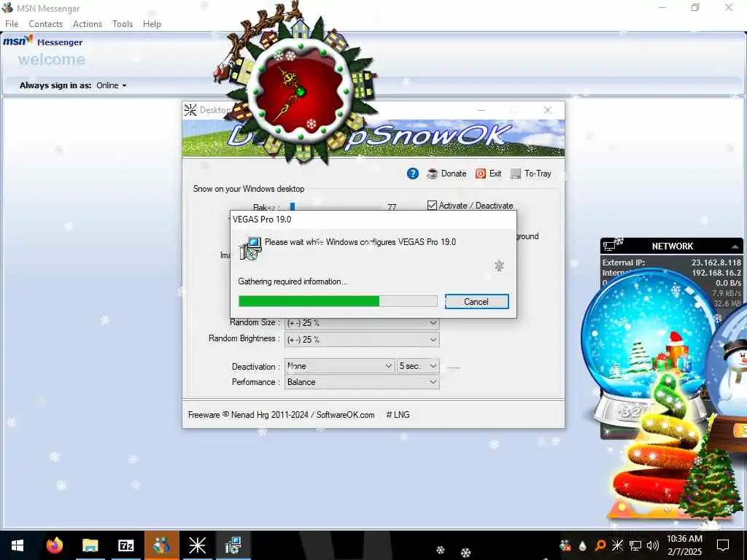Viewport: 747px width, 560px height.
Task: Collapse the NETWORK gadget arrow
Action: [735, 246]
